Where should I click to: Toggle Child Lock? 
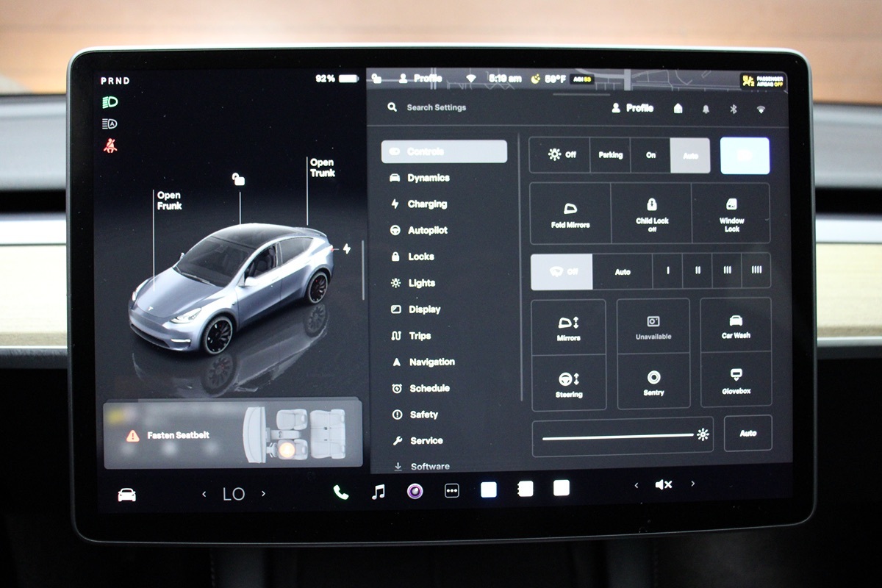tap(651, 214)
